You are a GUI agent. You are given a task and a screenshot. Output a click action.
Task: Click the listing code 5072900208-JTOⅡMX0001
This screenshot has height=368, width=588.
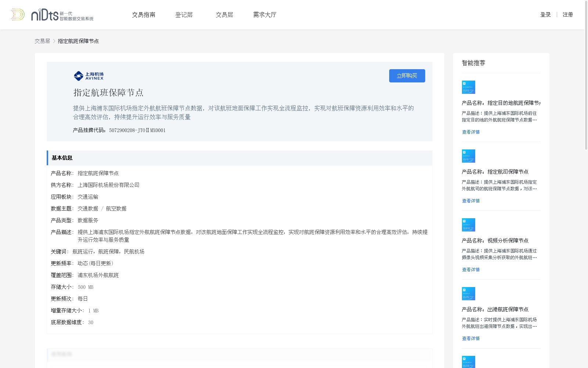coord(137,130)
